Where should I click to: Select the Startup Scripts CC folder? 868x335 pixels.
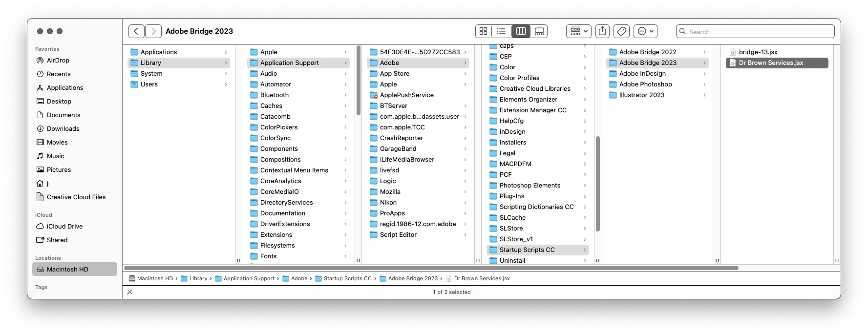[538, 250]
